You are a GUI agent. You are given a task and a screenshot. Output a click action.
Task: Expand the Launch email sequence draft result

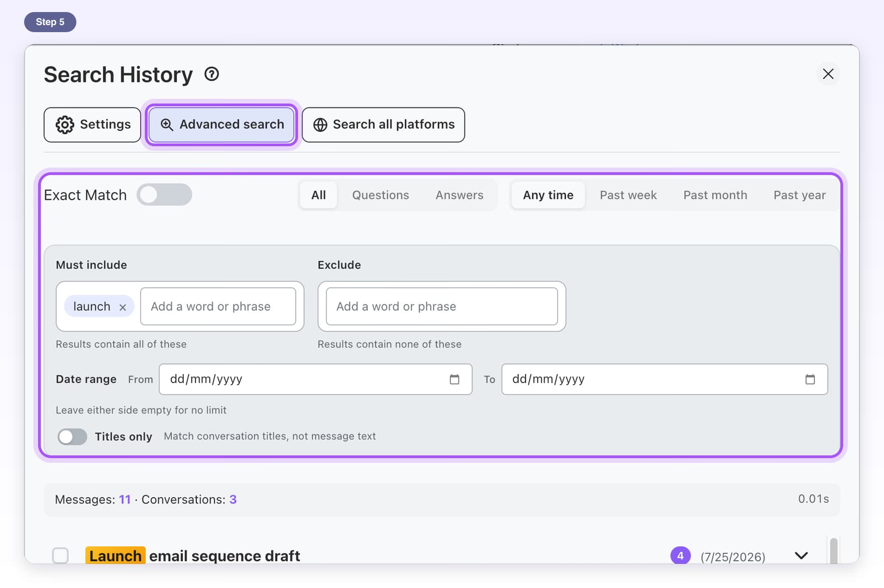click(x=801, y=555)
